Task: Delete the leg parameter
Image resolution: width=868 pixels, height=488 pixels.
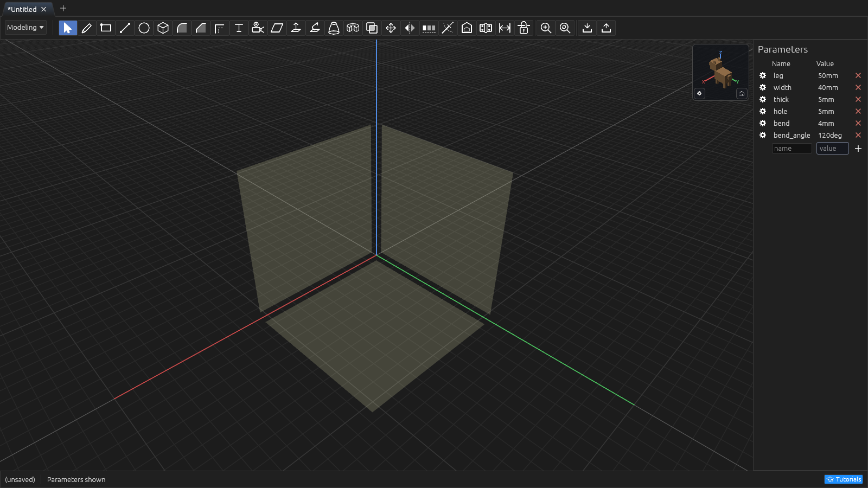Action: [x=858, y=75]
